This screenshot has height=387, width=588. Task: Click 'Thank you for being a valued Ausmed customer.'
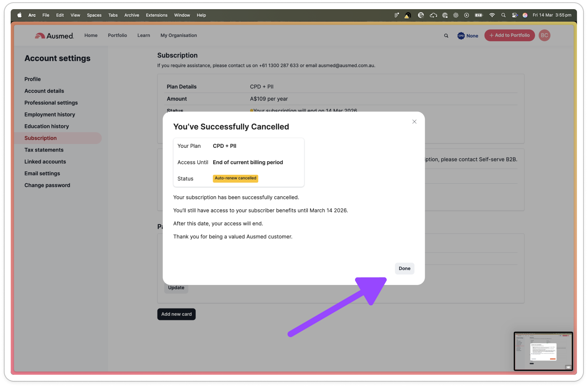click(x=233, y=237)
